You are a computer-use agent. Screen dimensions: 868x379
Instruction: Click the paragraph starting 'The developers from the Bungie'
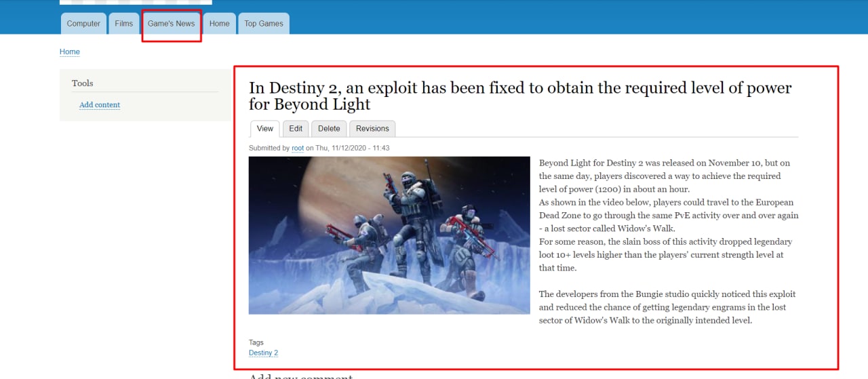point(667,307)
